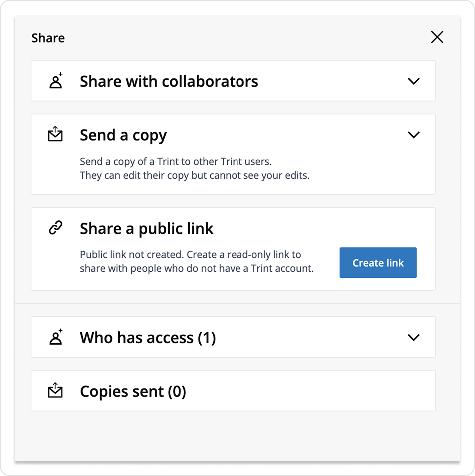Screen dimensions: 475x476
Task: Open the Who has access (1) section
Action: click(148, 338)
